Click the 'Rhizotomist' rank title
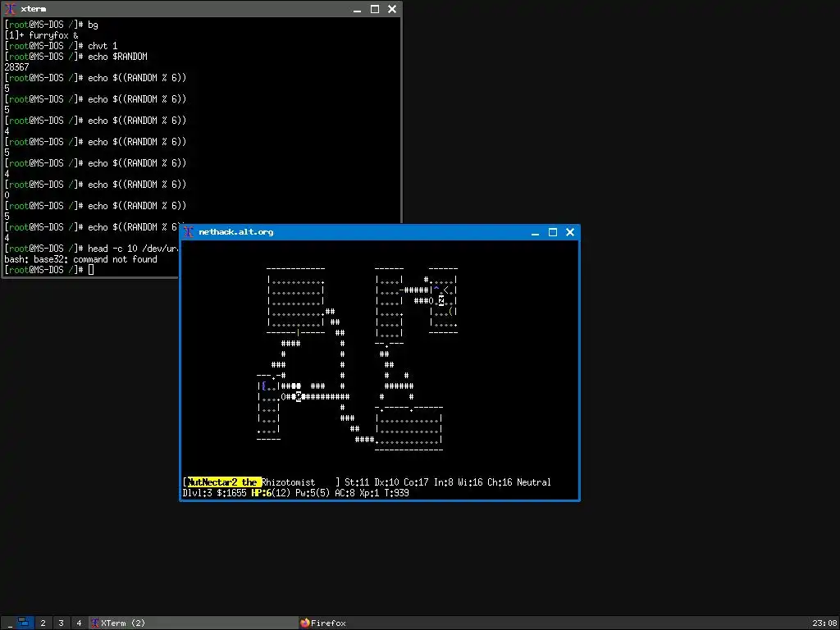The image size is (840, 630). tap(288, 482)
